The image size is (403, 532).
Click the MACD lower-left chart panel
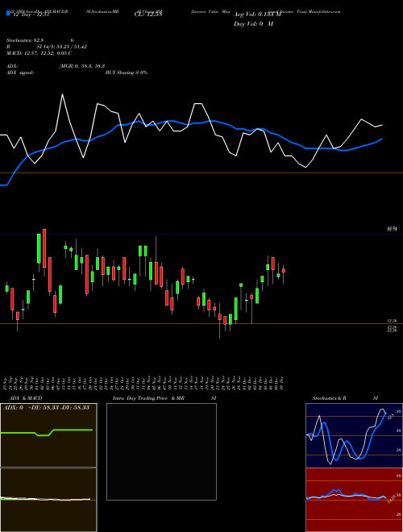click(x=48, y=500)
